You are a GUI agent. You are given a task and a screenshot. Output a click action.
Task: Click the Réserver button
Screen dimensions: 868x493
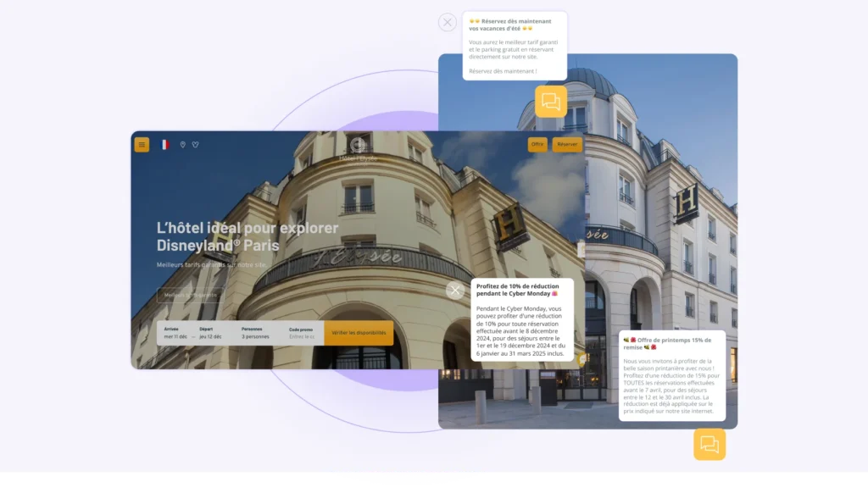click(x=567, y=145)
